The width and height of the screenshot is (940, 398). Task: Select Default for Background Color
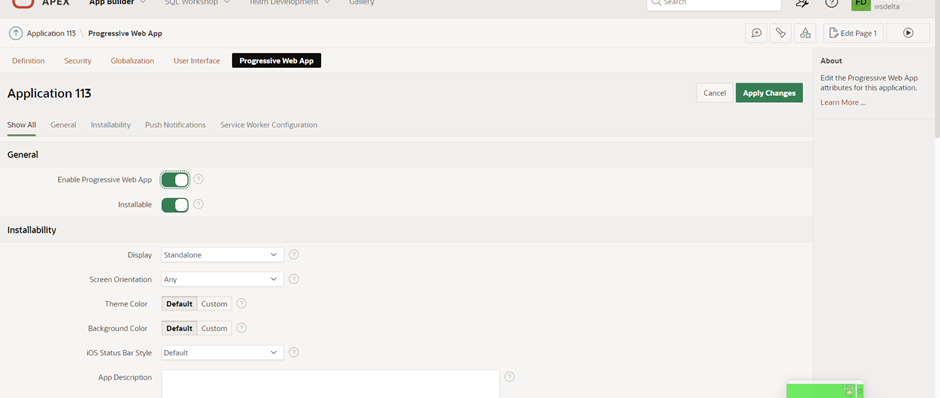[x=179, y=328]
